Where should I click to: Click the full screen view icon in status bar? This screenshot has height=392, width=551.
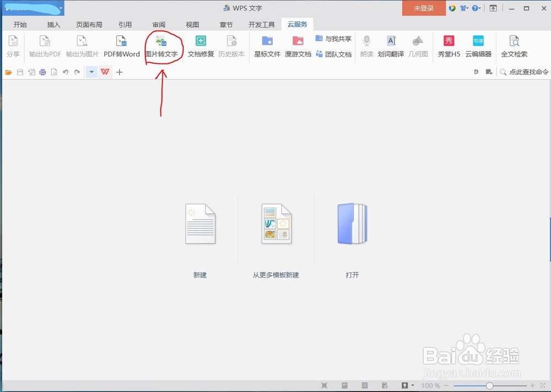click(x=325, y=385)
